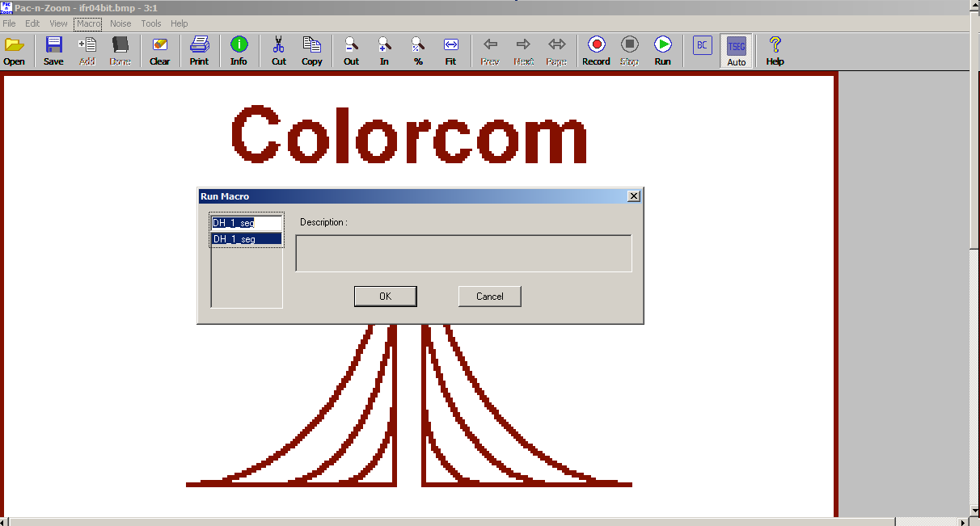Click the Copy toolbar icon

(x=312, y=51)
